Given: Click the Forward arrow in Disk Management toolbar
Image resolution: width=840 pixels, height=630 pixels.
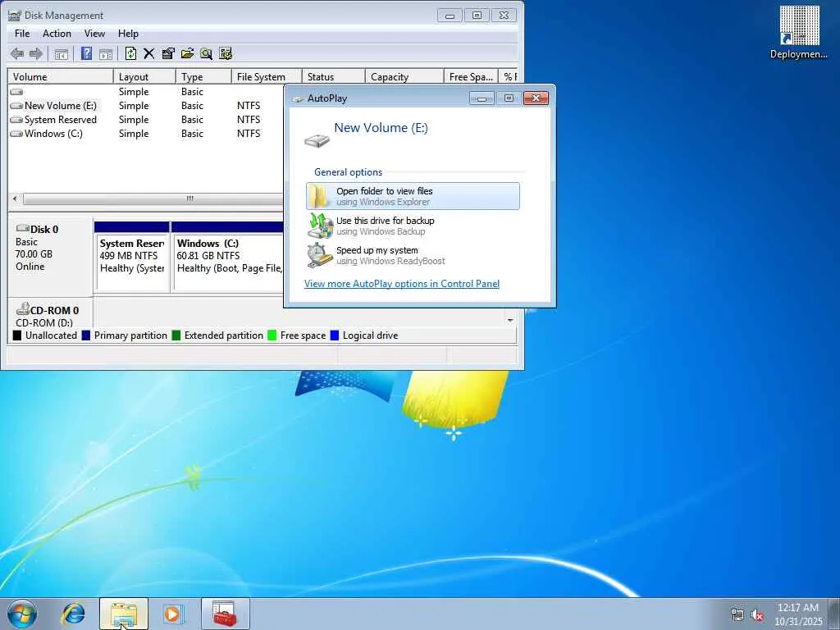Looking at the screenshot, I should click(36, 53).
